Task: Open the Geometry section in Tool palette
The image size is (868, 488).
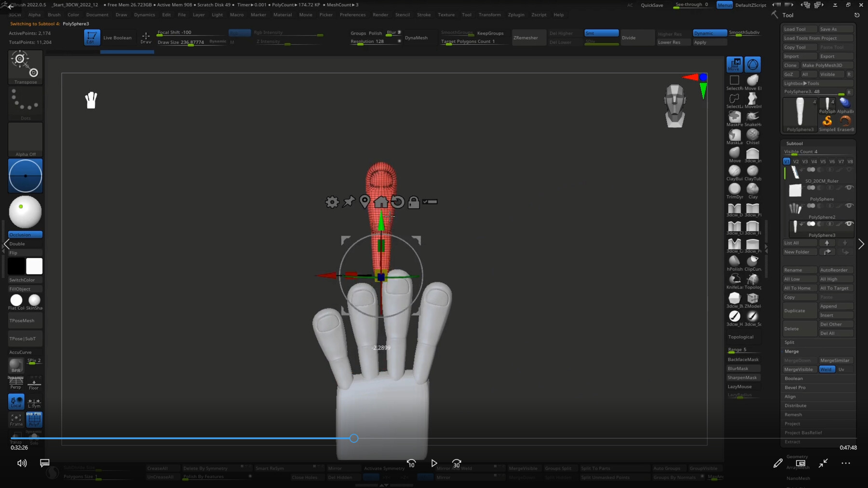Action: [x=797, y=456]
